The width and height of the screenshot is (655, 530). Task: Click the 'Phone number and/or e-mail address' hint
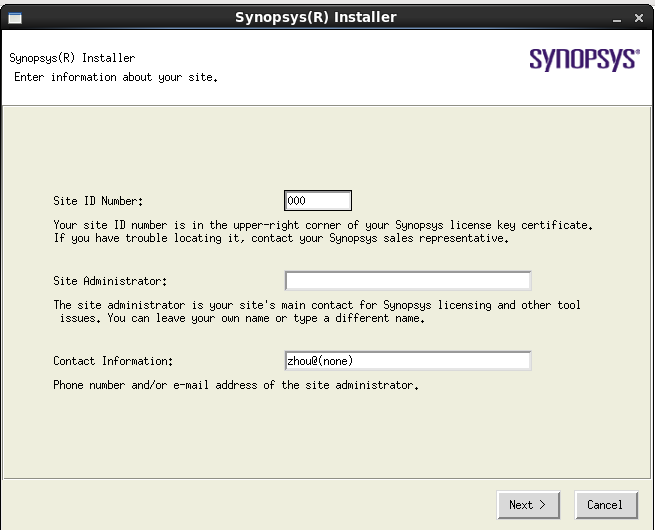tap(236, 385)
